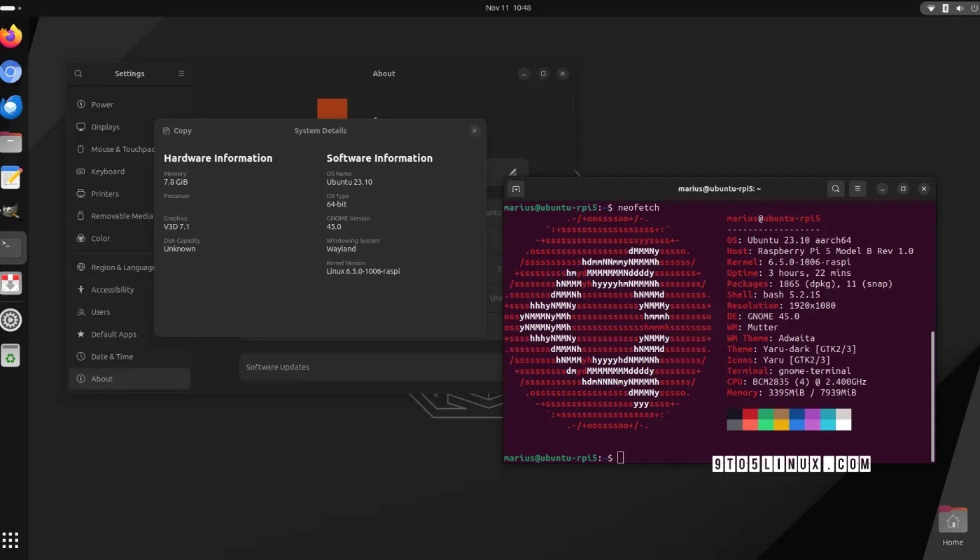980x560 pixels.
Task: Open Chromium browser in the dock
Action: click(11, 72)
